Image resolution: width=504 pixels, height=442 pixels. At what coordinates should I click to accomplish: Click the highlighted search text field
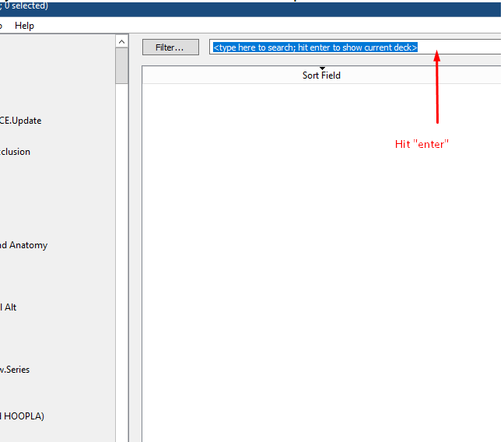(x=315, y=47)
